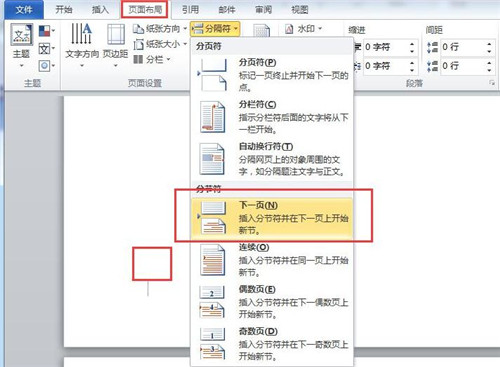Switch to the 开始 ribbon tab

[x=64, y=10]
